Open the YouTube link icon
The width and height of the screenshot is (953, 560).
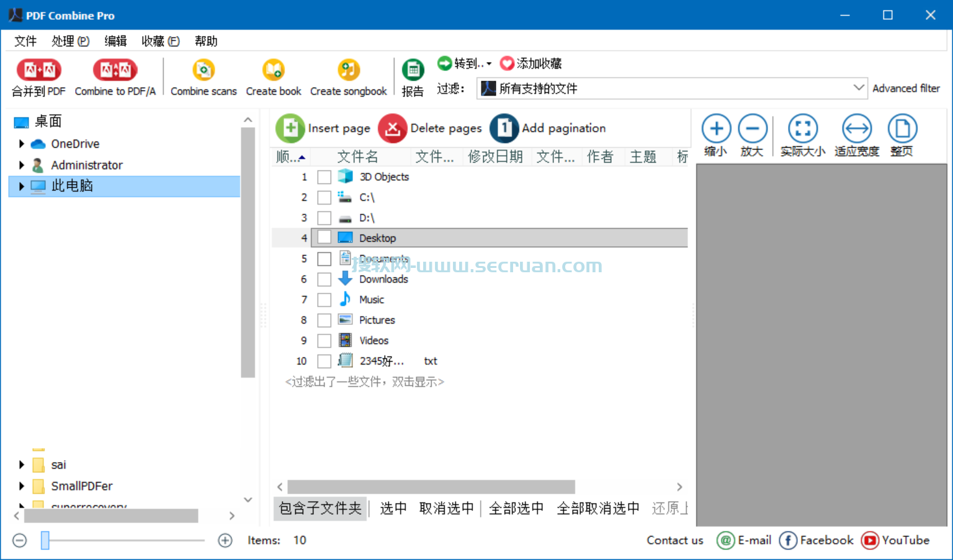[x=870, y=540]
